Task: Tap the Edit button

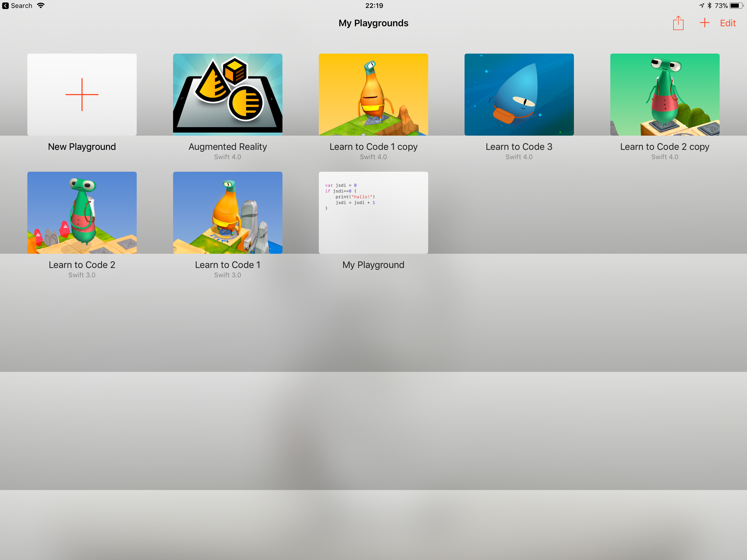Action: (x=728, y=23)
